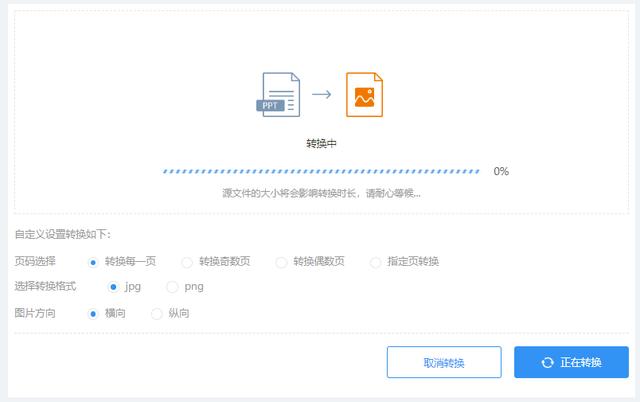Choose the 转换奇数页 page option

point(187,262)
